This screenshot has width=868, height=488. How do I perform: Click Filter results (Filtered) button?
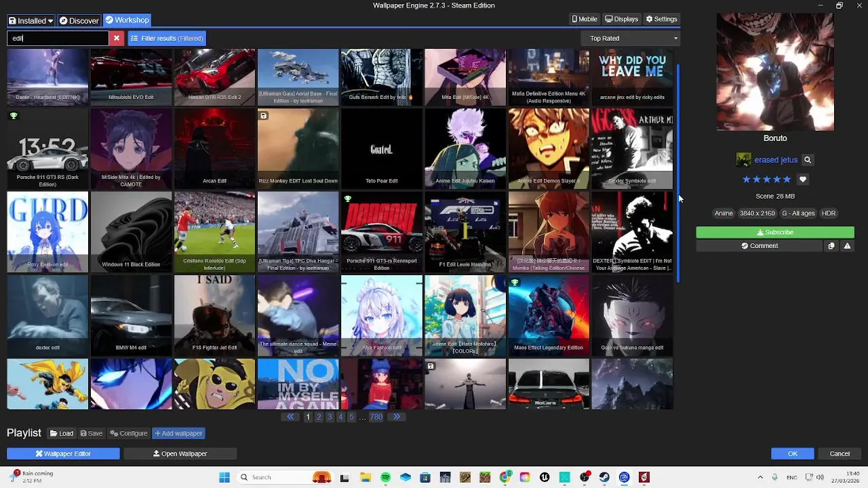point(167,38)
